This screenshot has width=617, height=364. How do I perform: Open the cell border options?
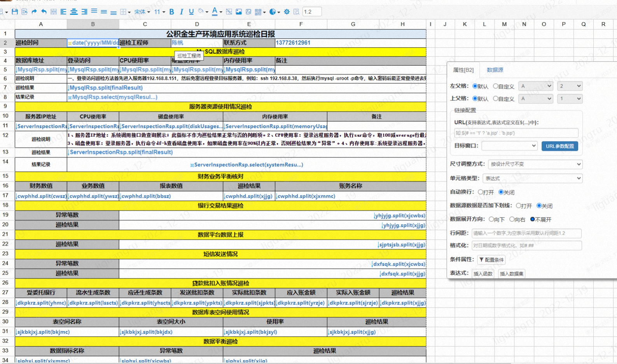pyautogui.click(x=125, y=12)
